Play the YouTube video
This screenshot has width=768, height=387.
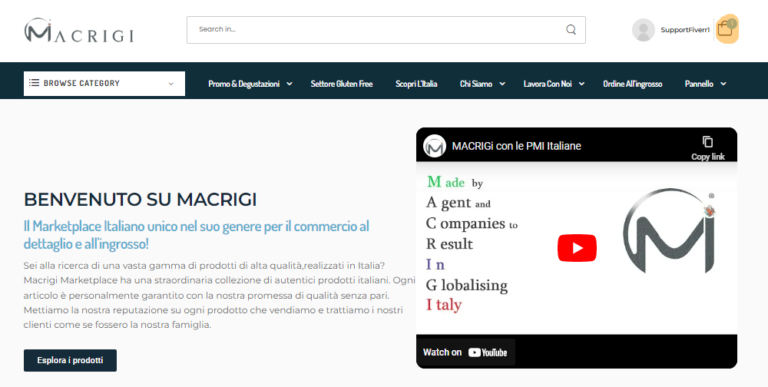(577, 248)
